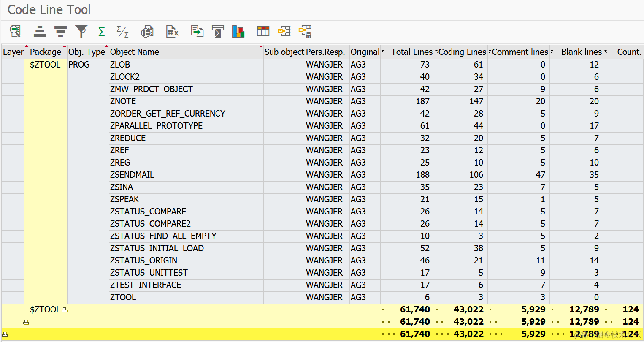Screen dimensions: 644x342
Task: Click the 61,740 total in $ZTOOL subtotal row
Action: (415, 309)
